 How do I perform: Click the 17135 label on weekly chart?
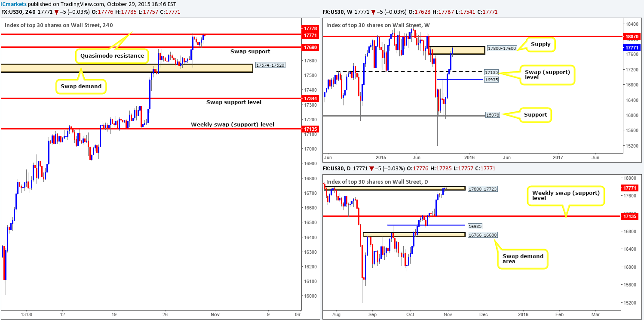(x=491, y=72)
